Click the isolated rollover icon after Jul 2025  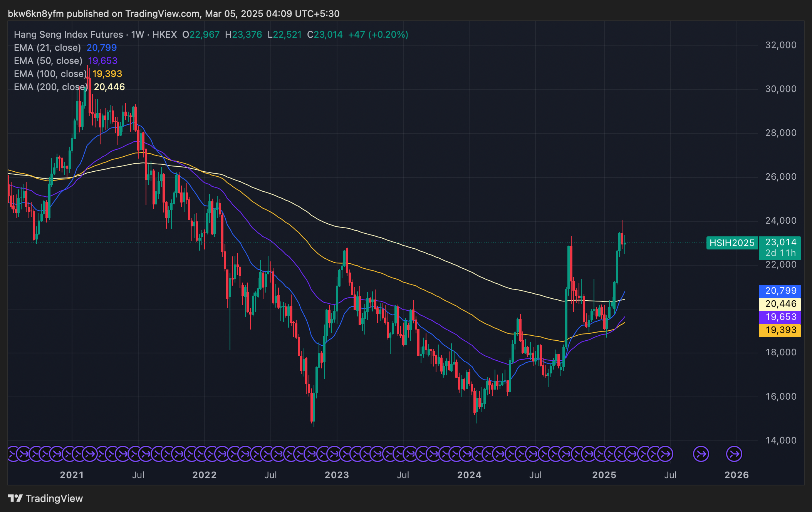pos(701,454)
